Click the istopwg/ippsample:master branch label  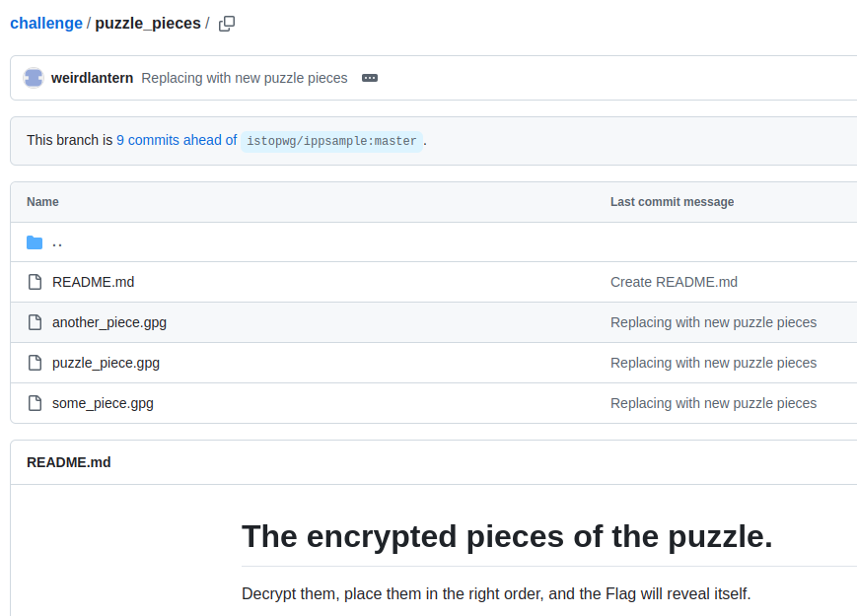tap(331, 140)
